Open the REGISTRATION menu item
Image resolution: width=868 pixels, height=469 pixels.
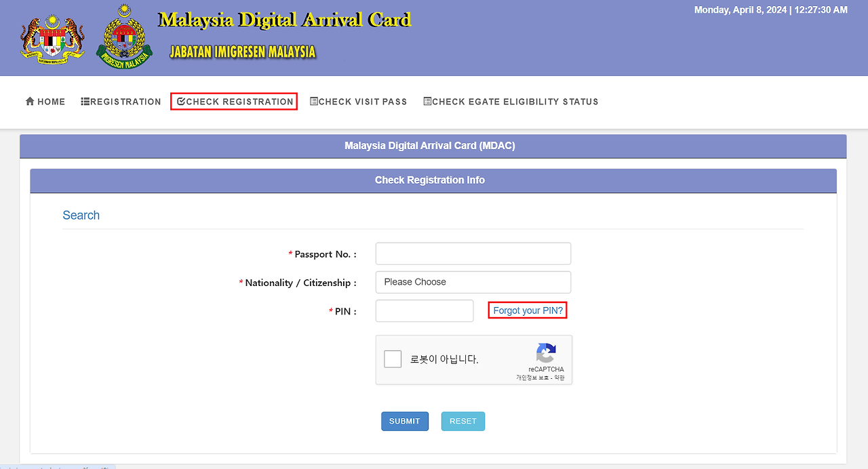point(121,102)
